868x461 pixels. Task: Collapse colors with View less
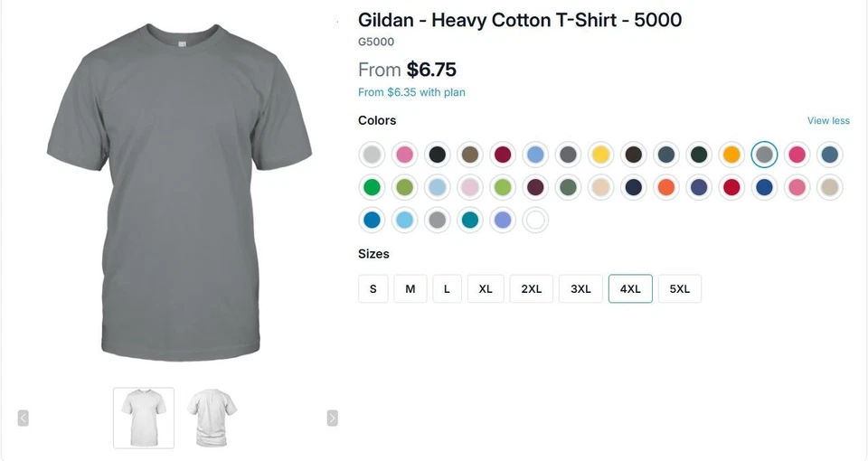828,120
